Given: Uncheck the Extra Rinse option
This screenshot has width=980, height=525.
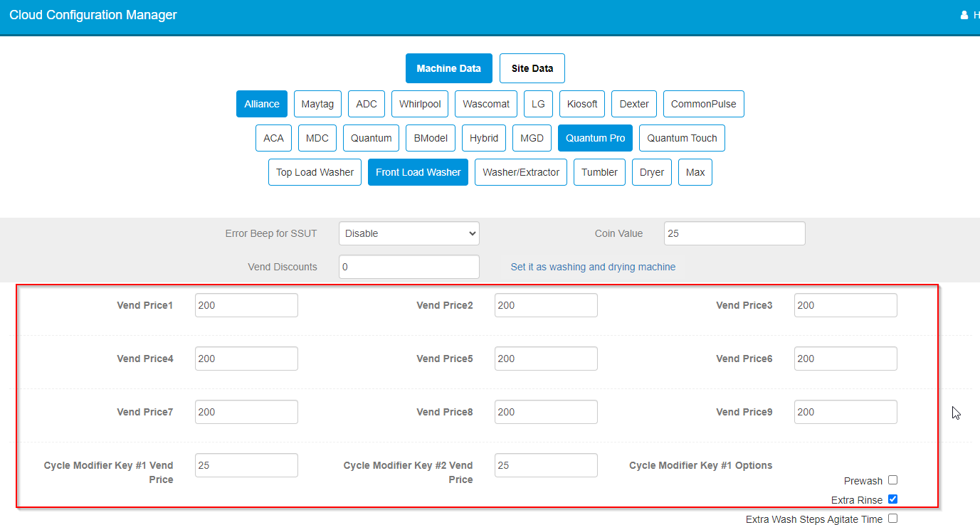Looking at the screenshot, I should pos(892,499).
